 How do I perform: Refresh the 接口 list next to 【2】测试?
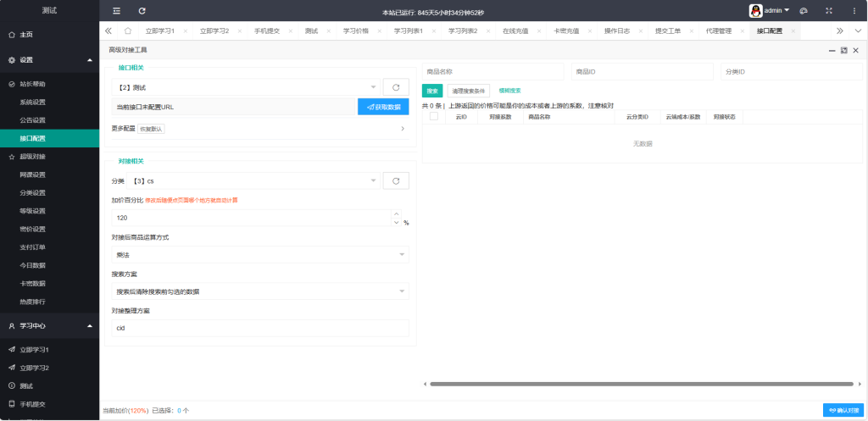(x=396, y=87)
